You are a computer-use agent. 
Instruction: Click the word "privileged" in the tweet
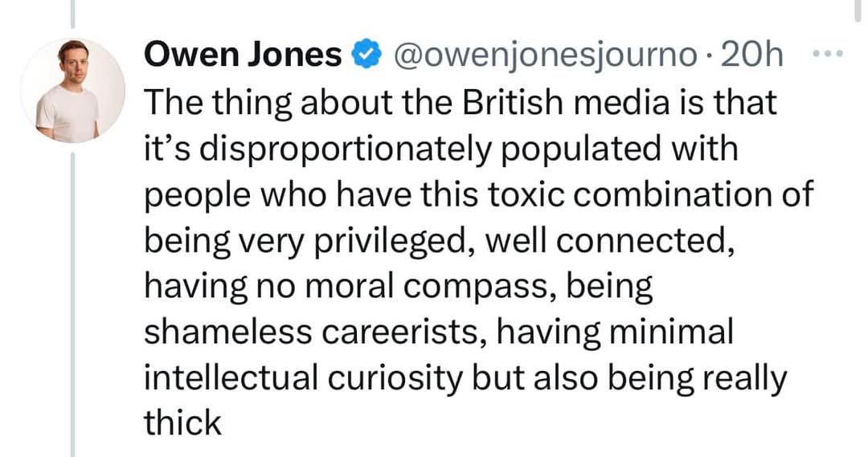tap(393, 242)
